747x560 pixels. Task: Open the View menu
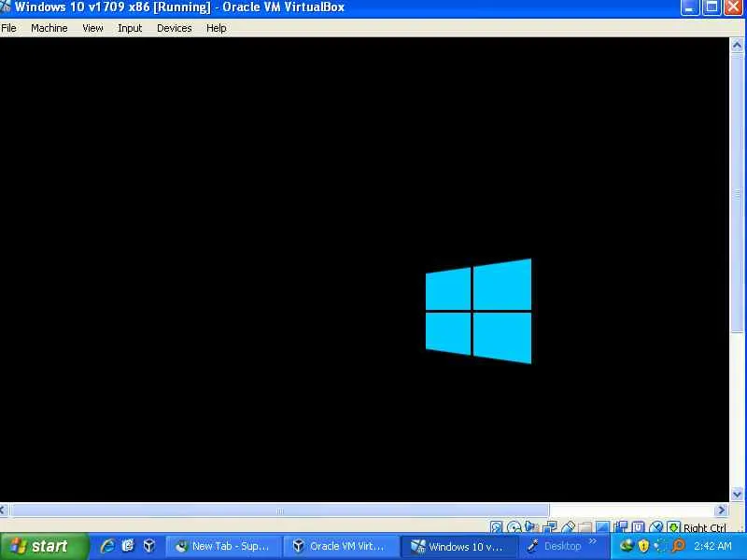point(92,28)
